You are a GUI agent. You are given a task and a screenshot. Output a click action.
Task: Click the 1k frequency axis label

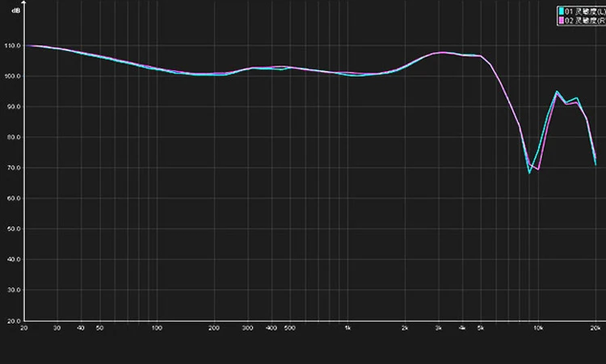pyautogui.click(x=347, y=328)
